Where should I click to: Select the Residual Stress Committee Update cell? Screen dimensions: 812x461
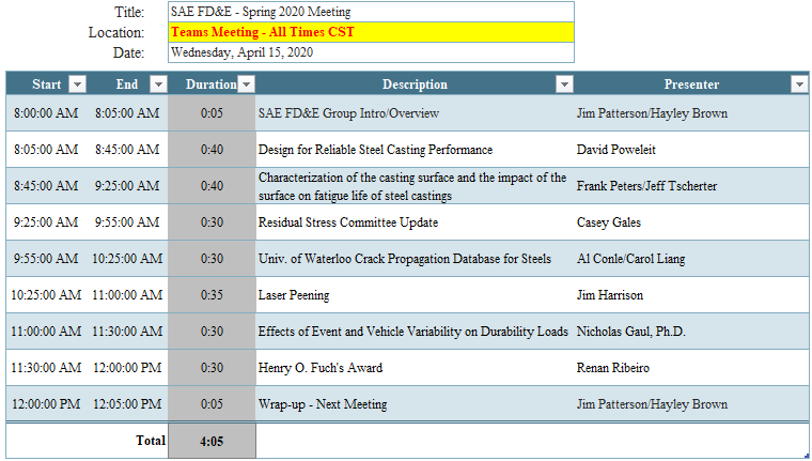point(414,222)
